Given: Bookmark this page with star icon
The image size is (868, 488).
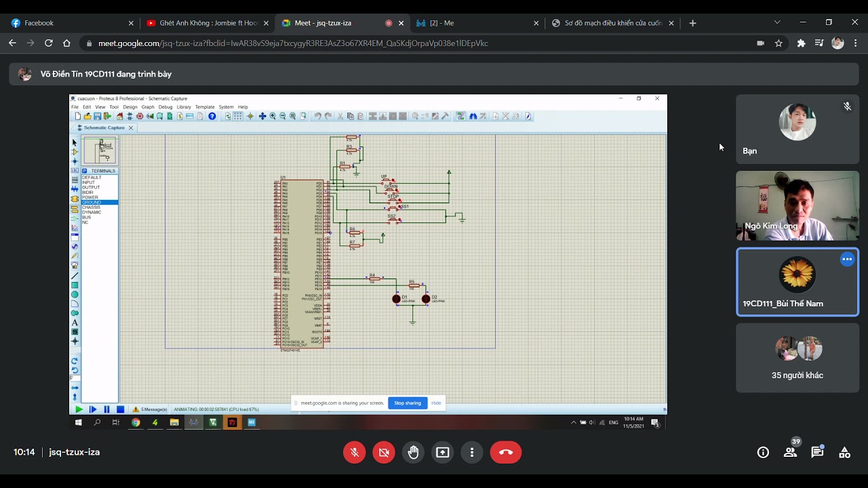Looking at the screenshot, I should click(x=778, y=43).
